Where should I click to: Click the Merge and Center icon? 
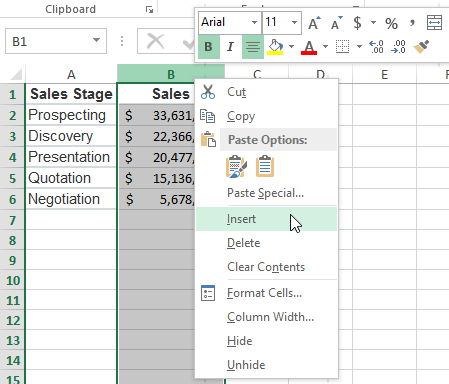coord(435,23)
